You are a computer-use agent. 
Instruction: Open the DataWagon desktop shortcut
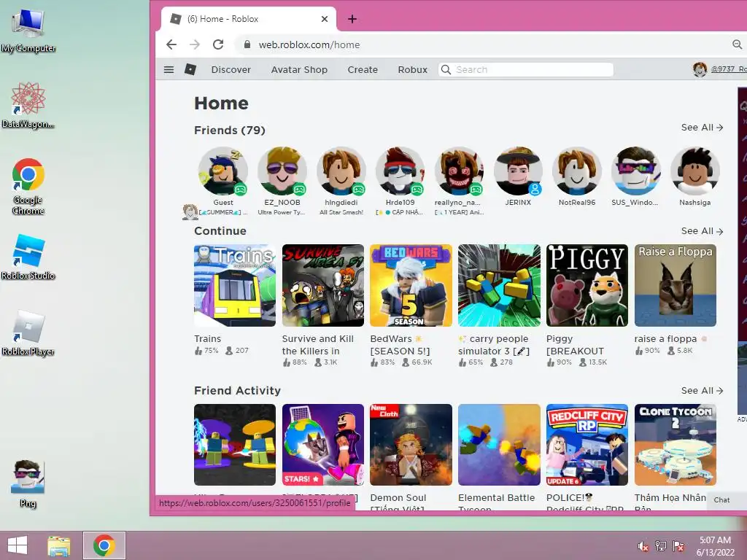click(x=28, y=105)
